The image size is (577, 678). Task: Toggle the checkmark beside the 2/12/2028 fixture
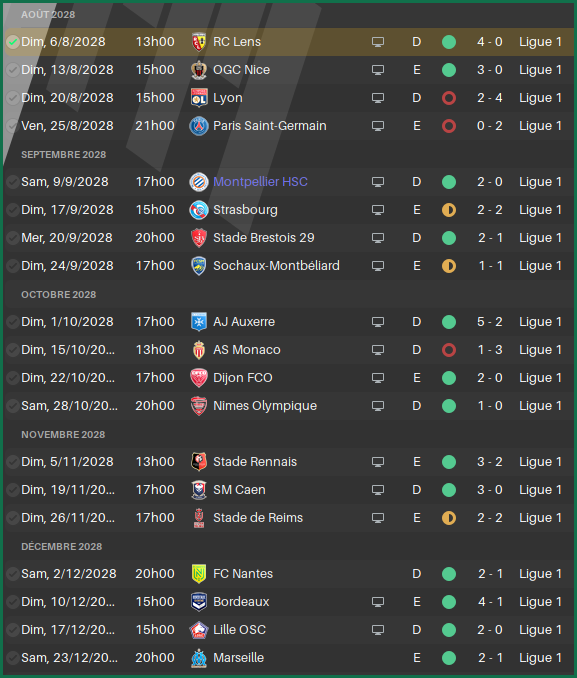13,574
